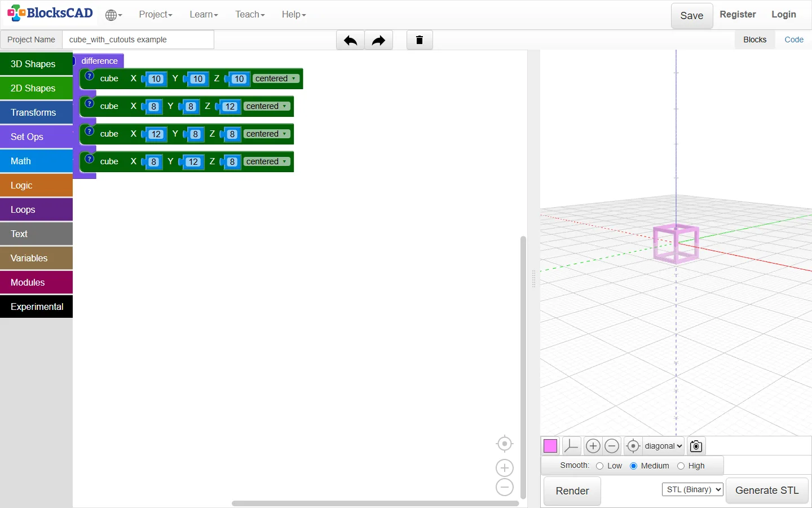Image resolution: width=812 pixels, height=508 pixels.
Task: Open help for the 12x8x8 cube block
Action: coord(89,131)
